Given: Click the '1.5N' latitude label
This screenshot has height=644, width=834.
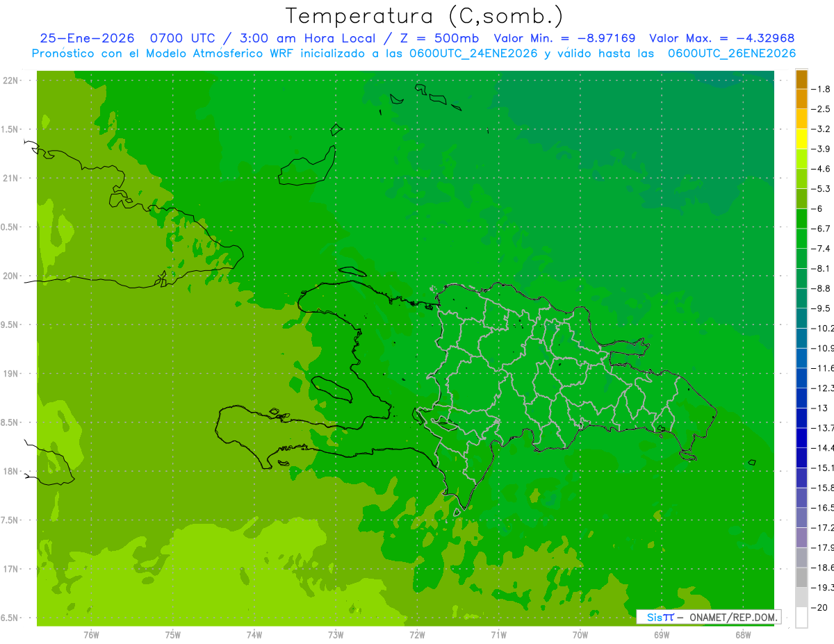Looking at the screenshot, I should (x=10, y=129).
